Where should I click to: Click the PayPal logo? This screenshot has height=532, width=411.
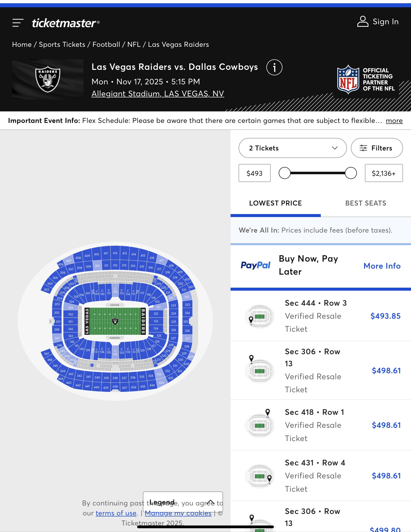(255, 265)
